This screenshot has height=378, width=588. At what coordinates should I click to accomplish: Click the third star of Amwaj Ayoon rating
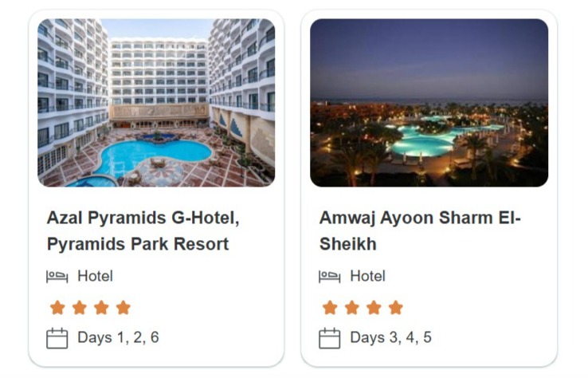[x=374, y=308]
